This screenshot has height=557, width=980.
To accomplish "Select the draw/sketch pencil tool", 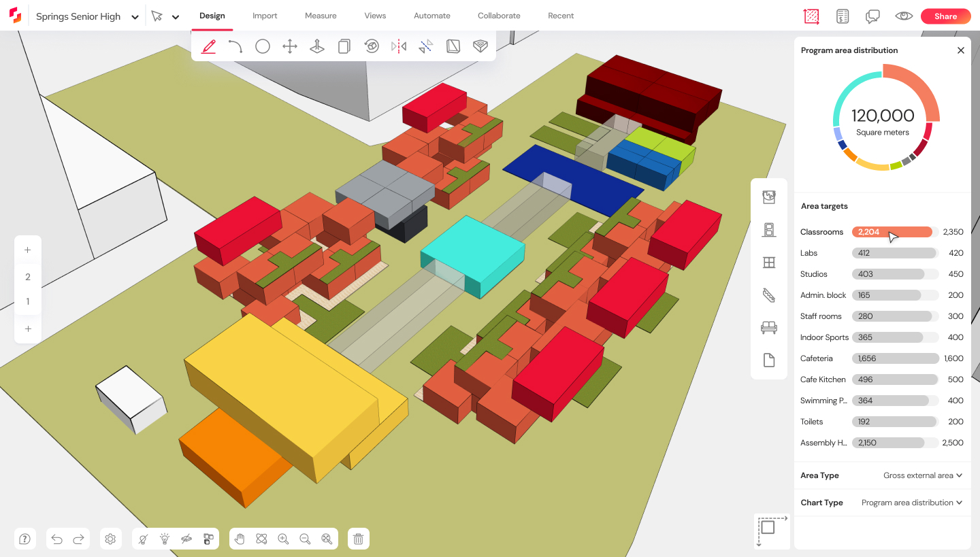I will click(x=208, y=46).
